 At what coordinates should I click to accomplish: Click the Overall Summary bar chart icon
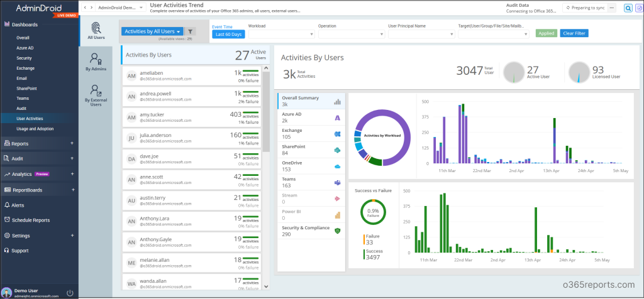tap(338, 101)
